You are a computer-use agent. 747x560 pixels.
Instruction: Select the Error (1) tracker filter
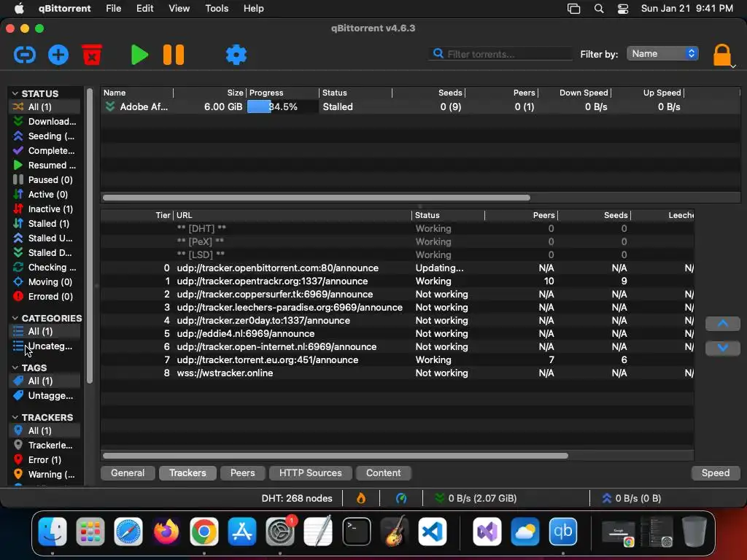click(44, 460)
